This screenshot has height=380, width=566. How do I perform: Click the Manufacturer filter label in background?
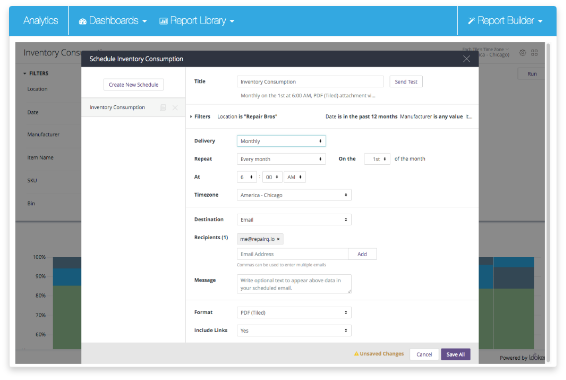point(43,135)
